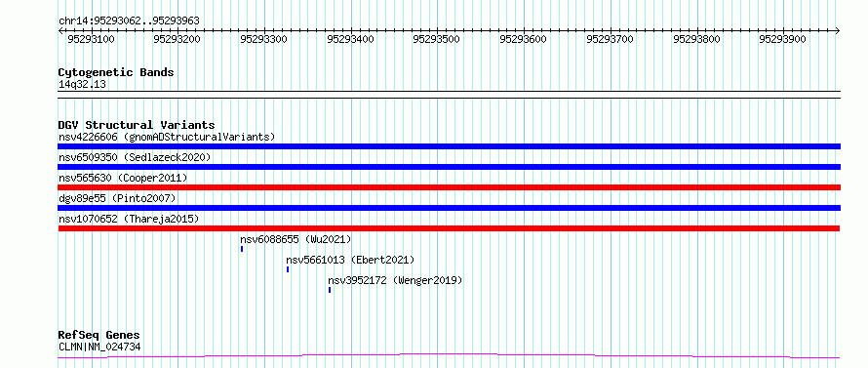Screen dimensions: 868x368
Task: Click the 95293300 ruler position
Action: pos(264,39)
